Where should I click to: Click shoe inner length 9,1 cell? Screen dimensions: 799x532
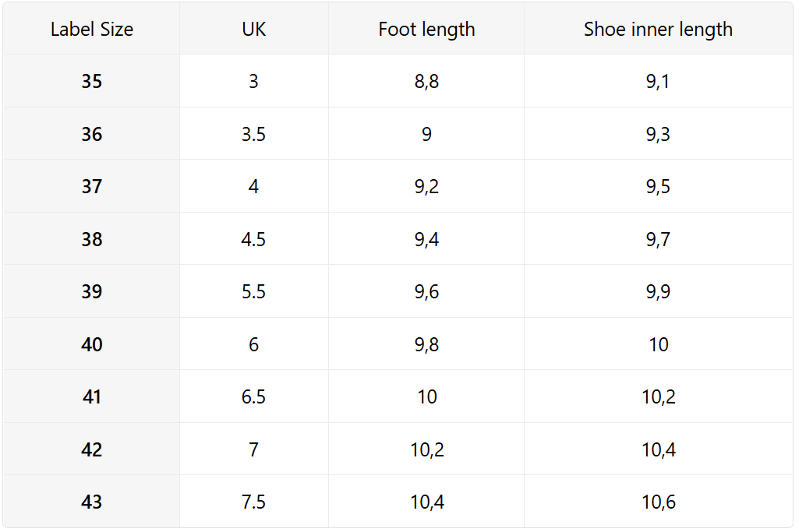(658, 81)
